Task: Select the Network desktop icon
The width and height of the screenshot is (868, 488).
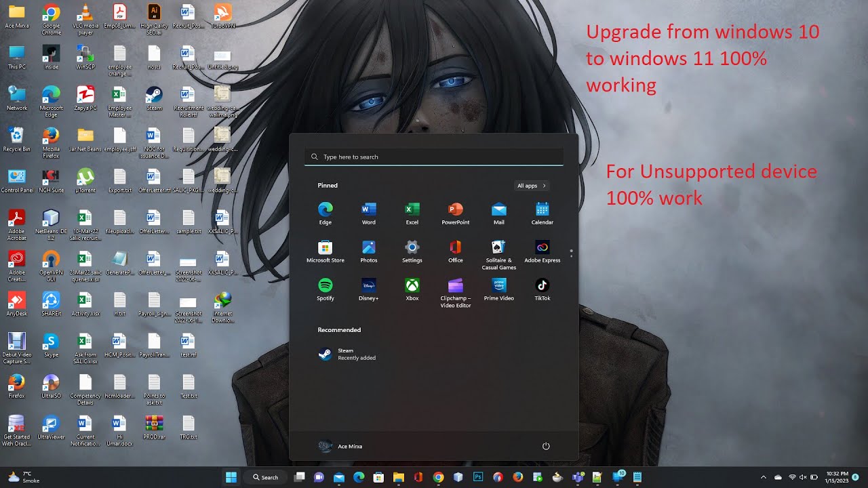Action: (17, 99)
